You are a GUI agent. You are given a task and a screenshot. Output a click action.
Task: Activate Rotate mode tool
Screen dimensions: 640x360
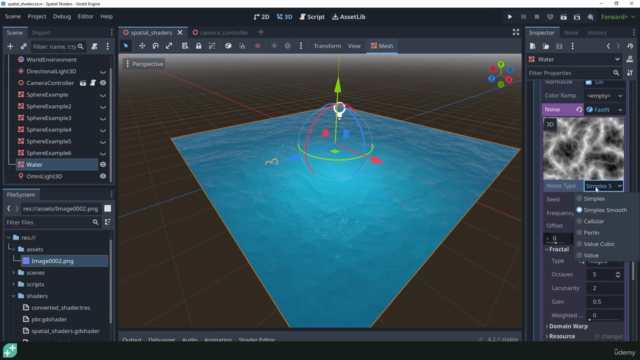coord(156,46)
